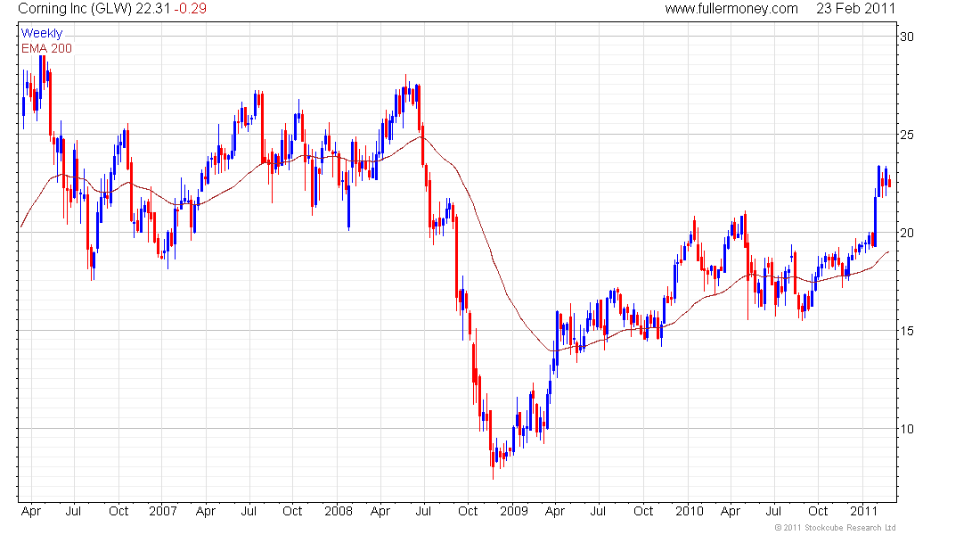Click the x-axis year label '2007'
980x535 pixels.
pos(162,511)
